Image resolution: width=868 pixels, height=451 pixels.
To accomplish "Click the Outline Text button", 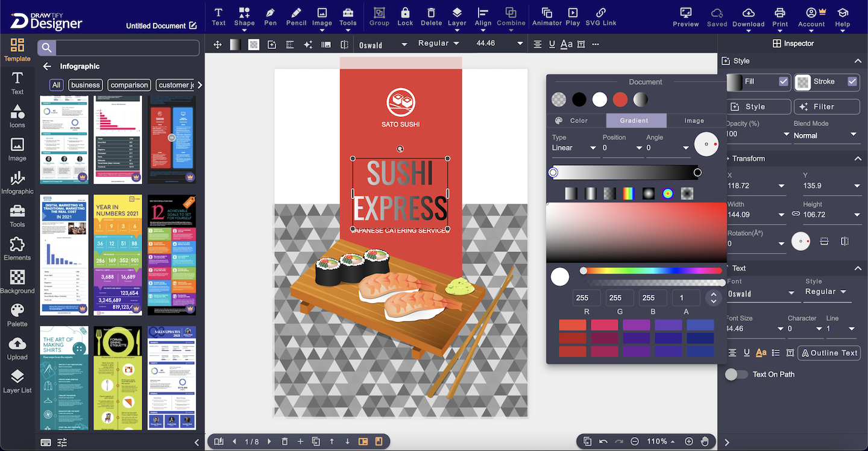I will 829,353.
